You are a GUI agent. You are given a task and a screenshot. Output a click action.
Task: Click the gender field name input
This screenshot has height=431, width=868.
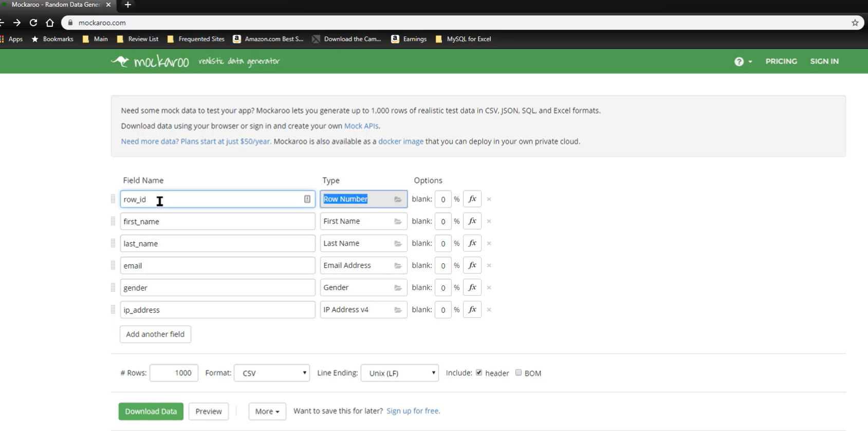[x=218, y=288]
